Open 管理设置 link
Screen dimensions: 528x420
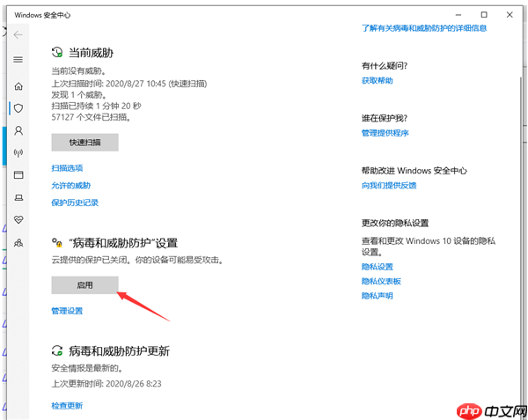(67, 311)
